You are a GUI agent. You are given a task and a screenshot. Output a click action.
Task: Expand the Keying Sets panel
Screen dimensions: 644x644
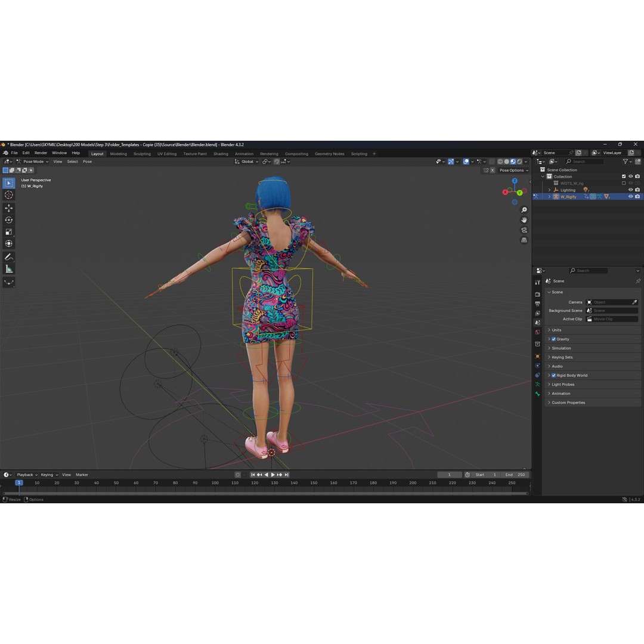593,357
